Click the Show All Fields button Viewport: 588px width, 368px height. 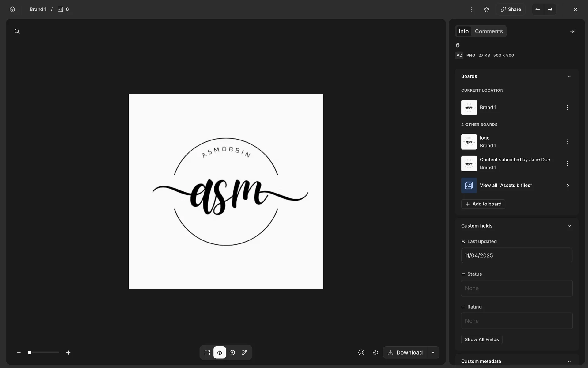click(481, 339)
